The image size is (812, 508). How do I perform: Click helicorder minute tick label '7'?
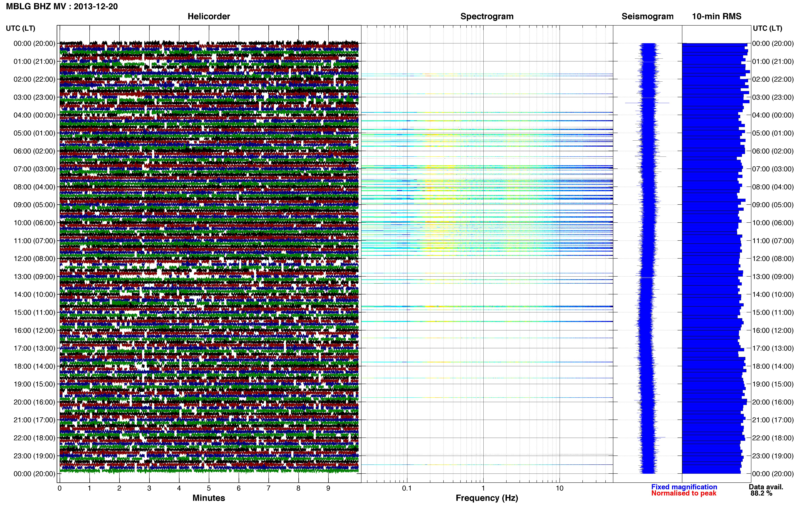point(269,488)
